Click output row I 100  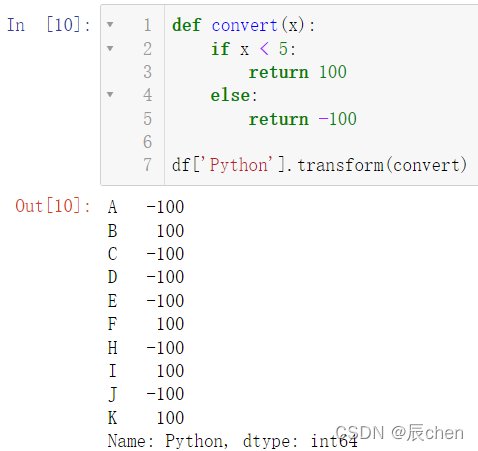pos(146,371)
